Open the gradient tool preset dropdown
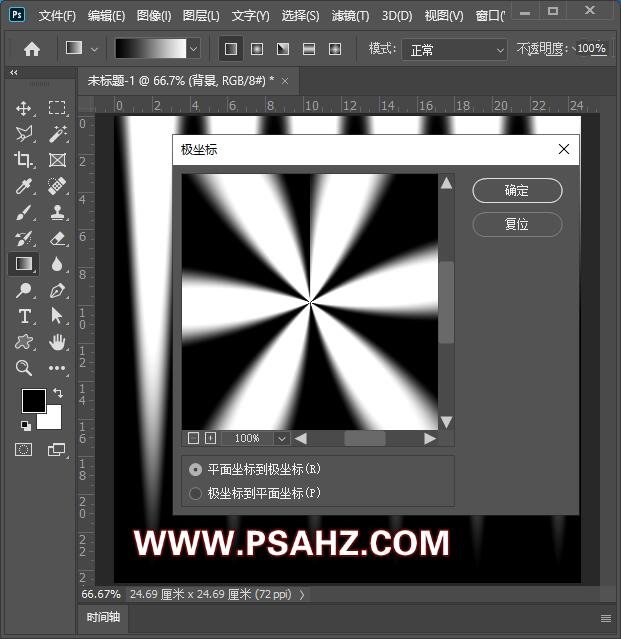 pyautogui.click(x=95, y=50)
